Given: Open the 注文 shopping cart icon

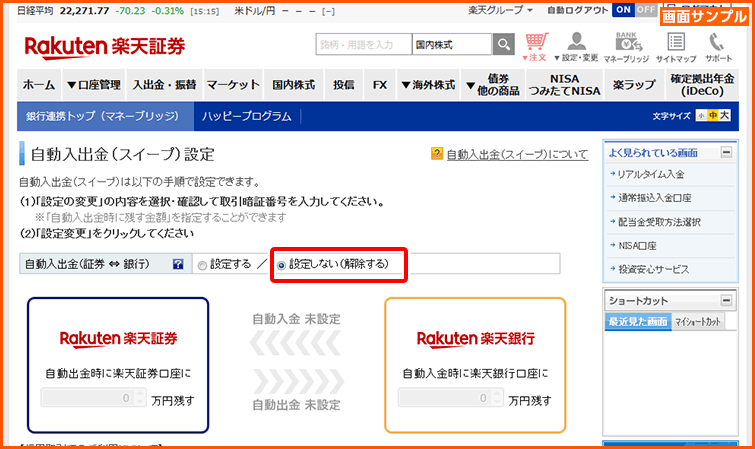Looking at the screenshot, I should coord(535,47).
